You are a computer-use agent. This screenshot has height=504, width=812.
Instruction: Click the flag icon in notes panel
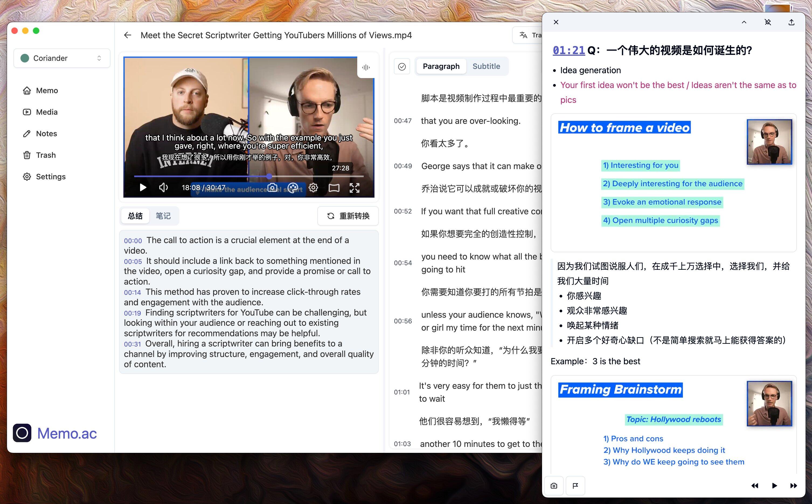[575, 486]
